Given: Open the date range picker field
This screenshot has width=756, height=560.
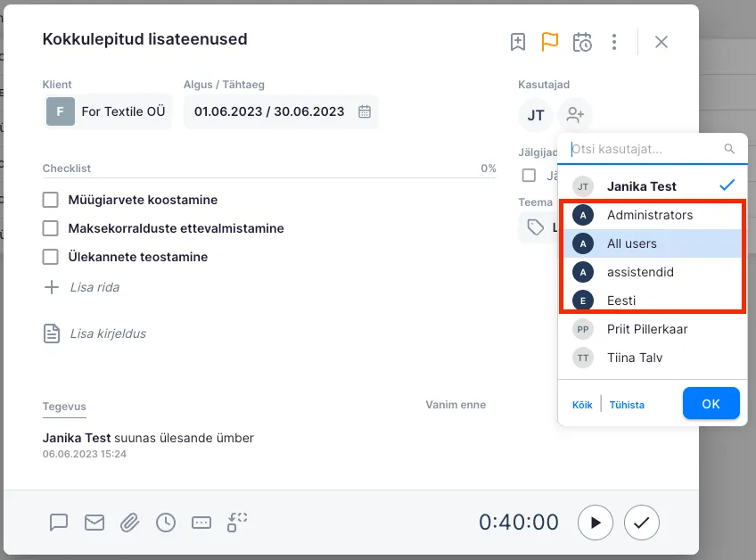Looking at the screenshot, I should (x=281, y=111).
